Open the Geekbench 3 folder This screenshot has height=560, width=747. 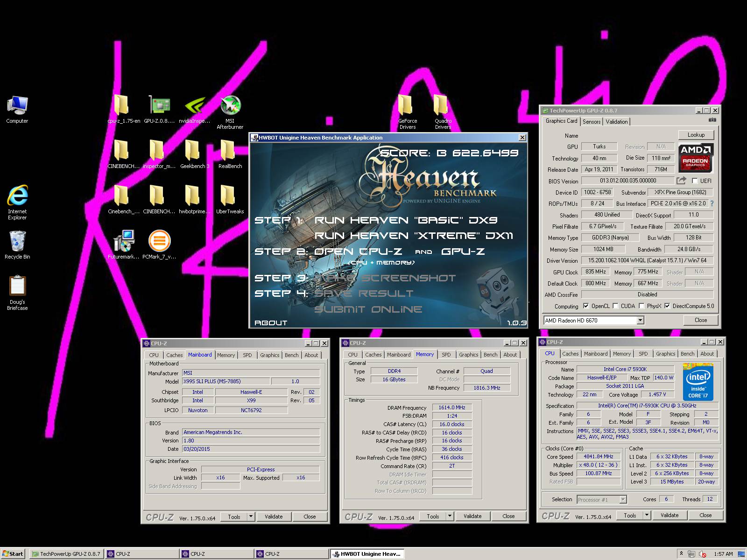click(x=195, y=155)
